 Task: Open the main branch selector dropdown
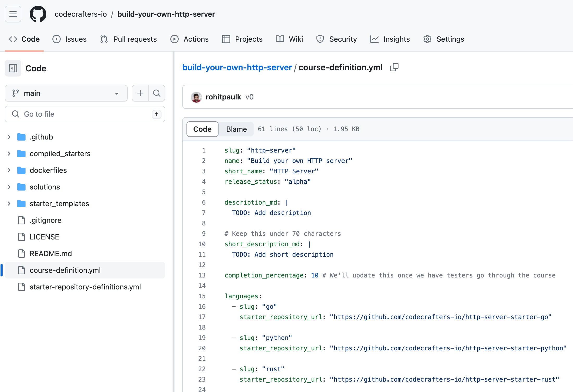point(66,93)
